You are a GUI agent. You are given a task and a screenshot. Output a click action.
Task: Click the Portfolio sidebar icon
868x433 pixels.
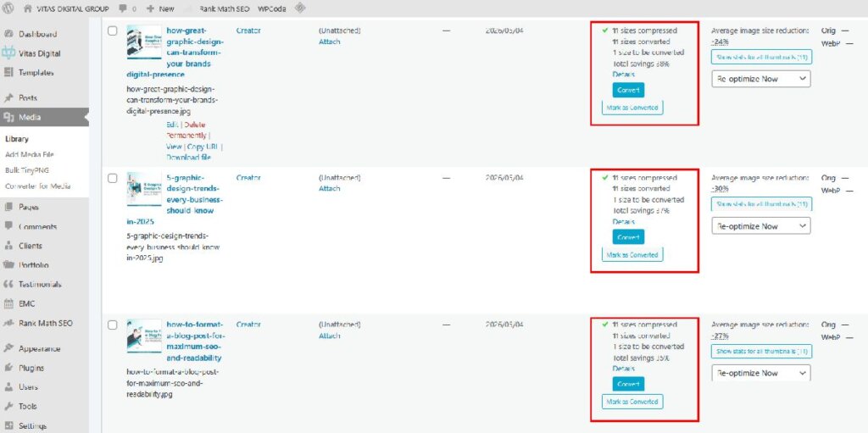click(8, 264)
